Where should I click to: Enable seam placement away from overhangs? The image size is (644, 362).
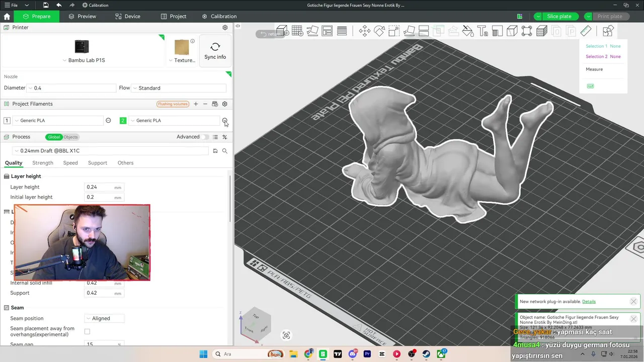pyautogui.click(x=87, y=331)
